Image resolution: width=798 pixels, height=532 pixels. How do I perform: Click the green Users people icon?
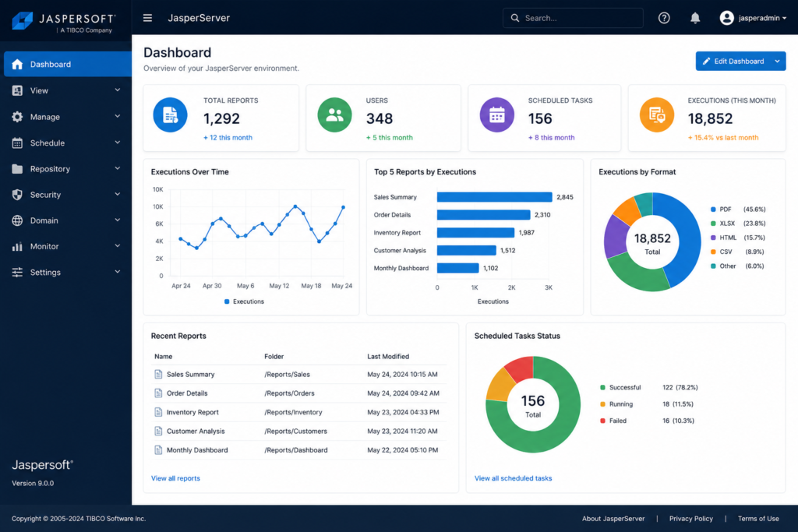[334, 115]
